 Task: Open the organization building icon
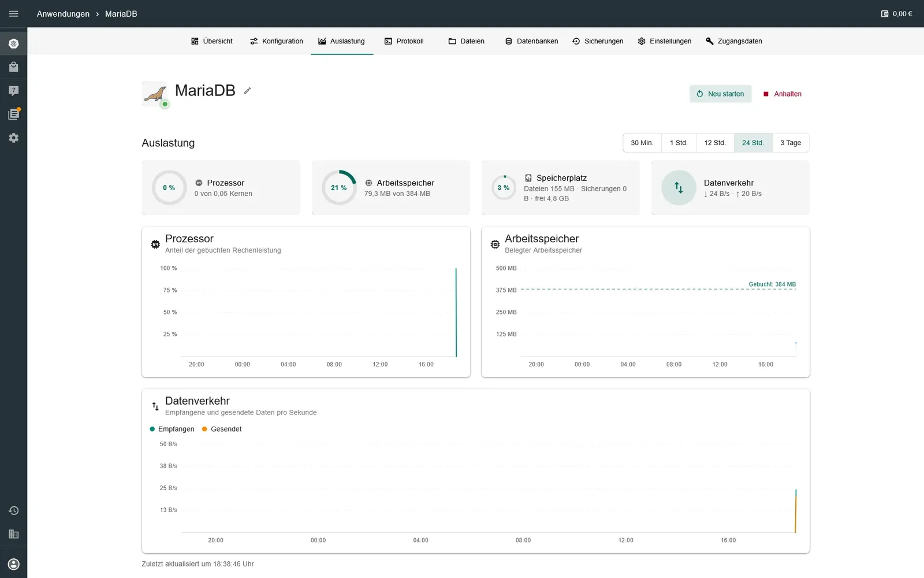(14, 534)
